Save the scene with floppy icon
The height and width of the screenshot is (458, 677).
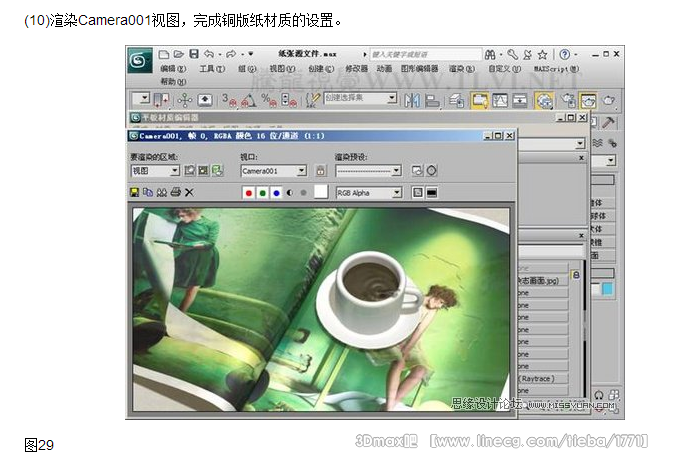(194, 54)
